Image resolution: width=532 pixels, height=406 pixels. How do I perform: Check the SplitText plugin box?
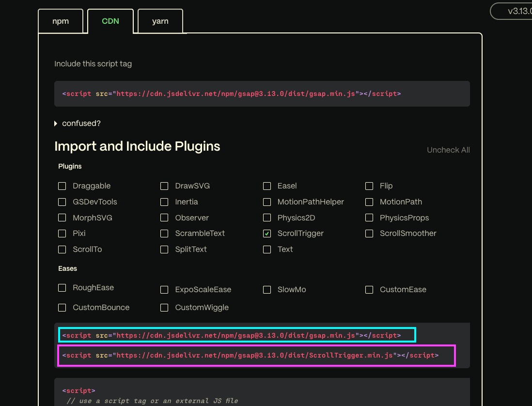[x=164, y=250]
